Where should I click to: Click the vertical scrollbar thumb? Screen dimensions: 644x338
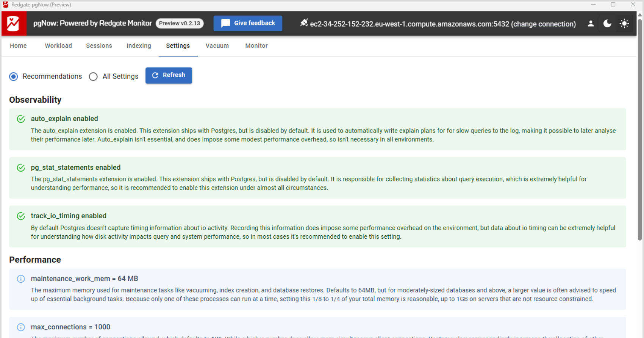(640, 129)
